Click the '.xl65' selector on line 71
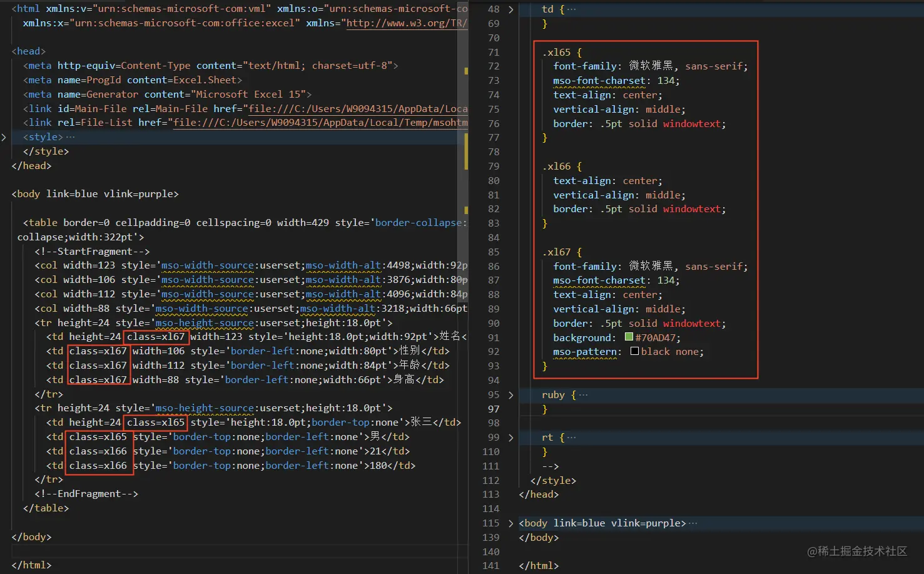Viewport: 924px width, 574px height. pyautogui.click(x=556, y=53)
